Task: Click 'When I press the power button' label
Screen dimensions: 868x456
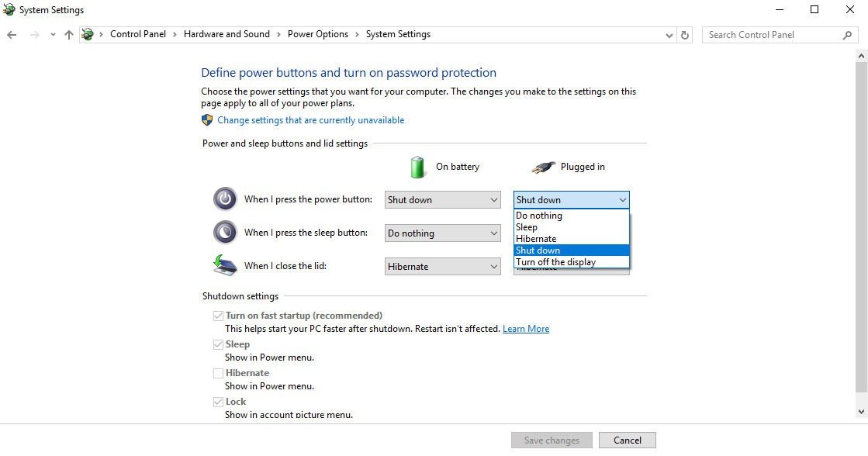Action: 309,199
